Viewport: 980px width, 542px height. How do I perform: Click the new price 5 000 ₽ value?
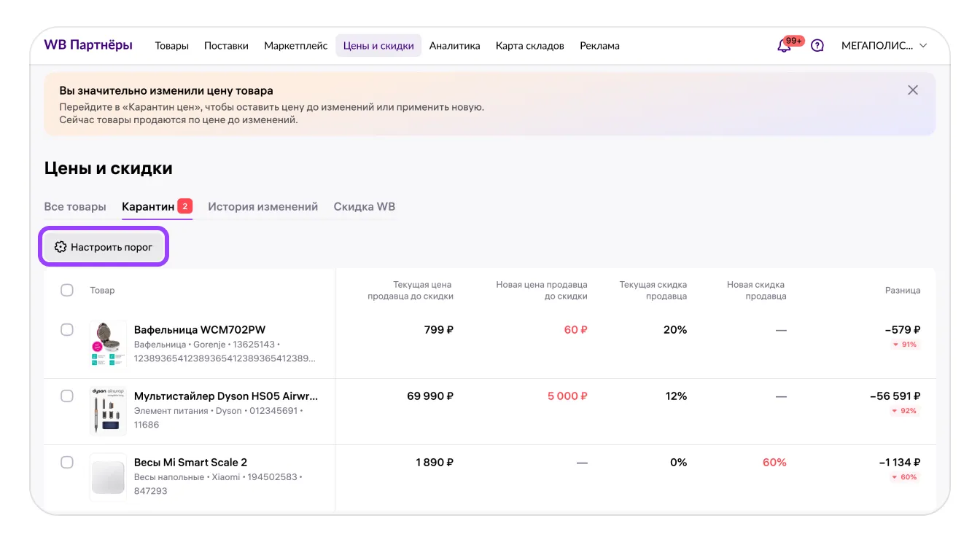567,396
